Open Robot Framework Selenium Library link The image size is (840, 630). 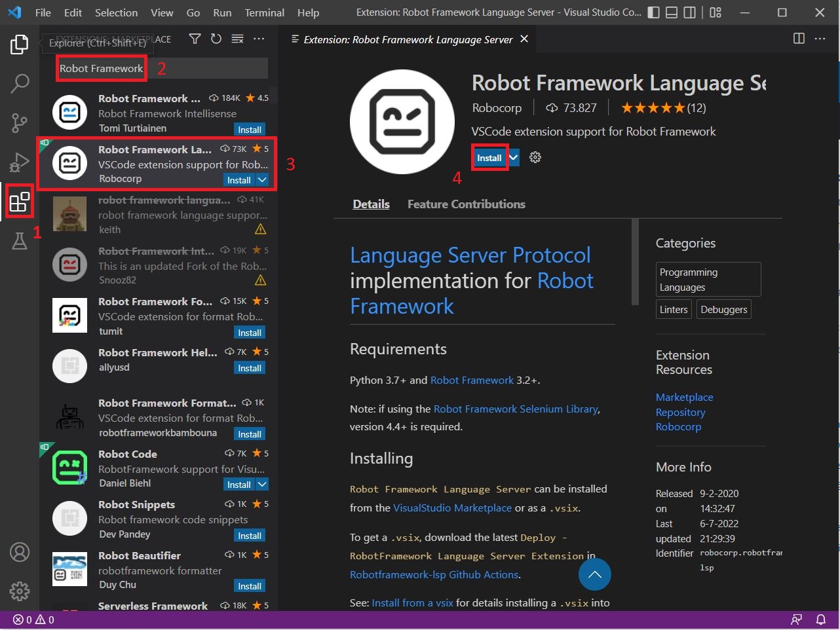(x=516, y=409)
